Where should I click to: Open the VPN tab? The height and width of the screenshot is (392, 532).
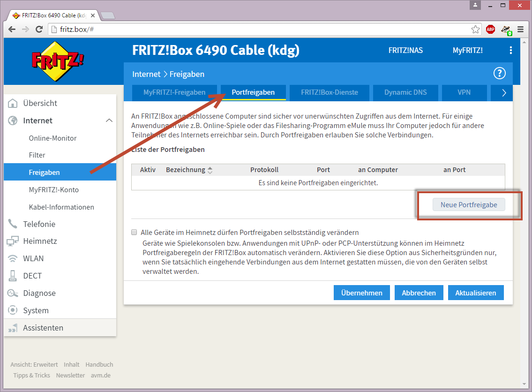pyautogui.click(x=464, y=92)
